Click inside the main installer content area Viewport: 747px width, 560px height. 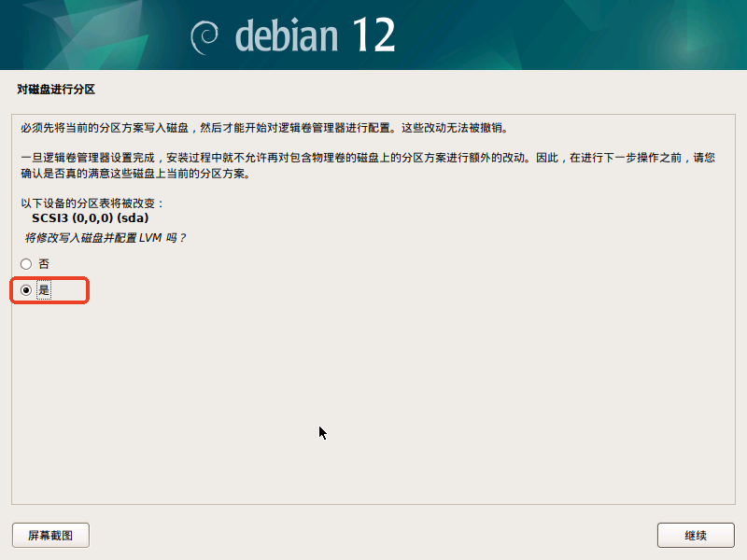tap(373, 392)
